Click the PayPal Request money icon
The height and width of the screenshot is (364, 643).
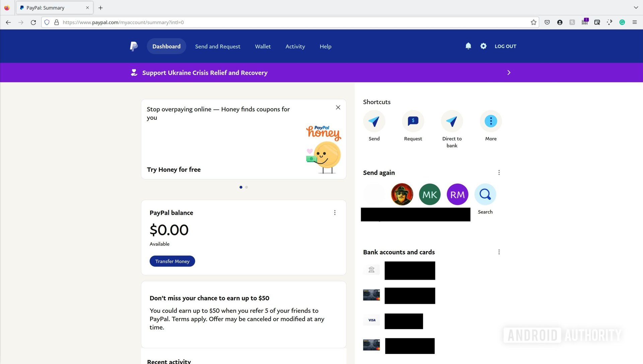413,121
